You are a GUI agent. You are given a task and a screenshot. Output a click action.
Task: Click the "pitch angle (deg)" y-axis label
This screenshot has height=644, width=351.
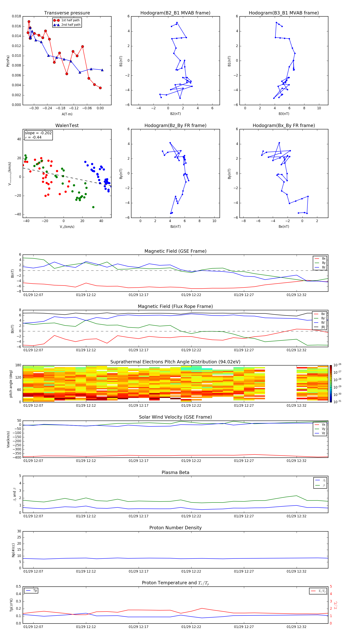11,384
